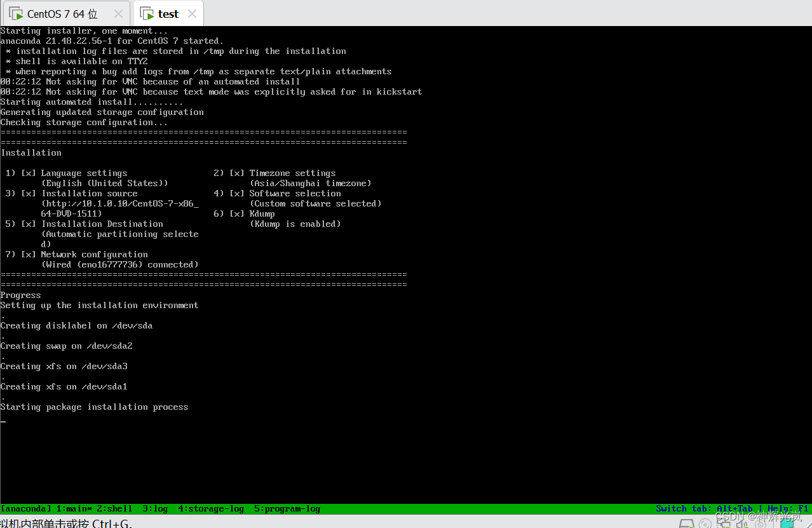Click '(English (United States))' value
Screen dimensions: 812x528
coord(104,183)
